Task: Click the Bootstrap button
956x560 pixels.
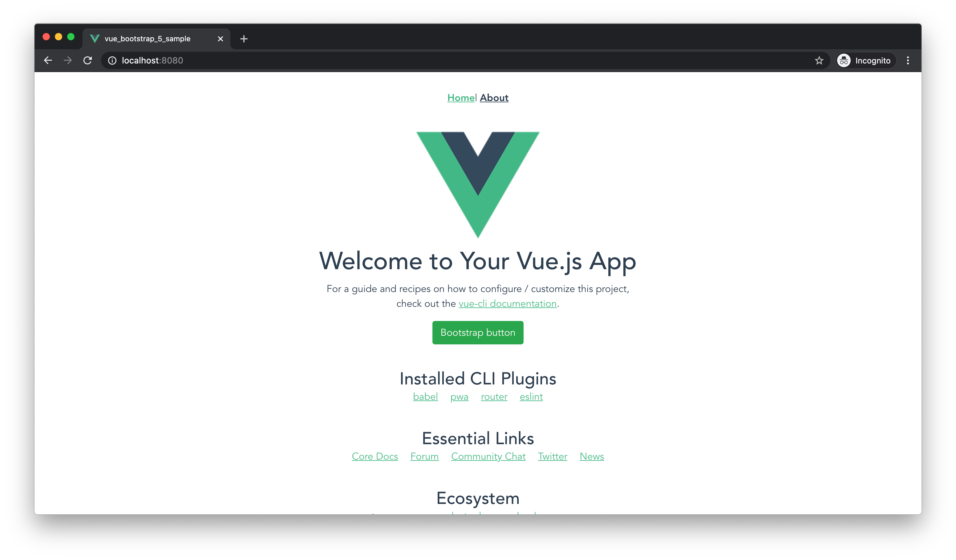Action: click(x=478, y=333)
